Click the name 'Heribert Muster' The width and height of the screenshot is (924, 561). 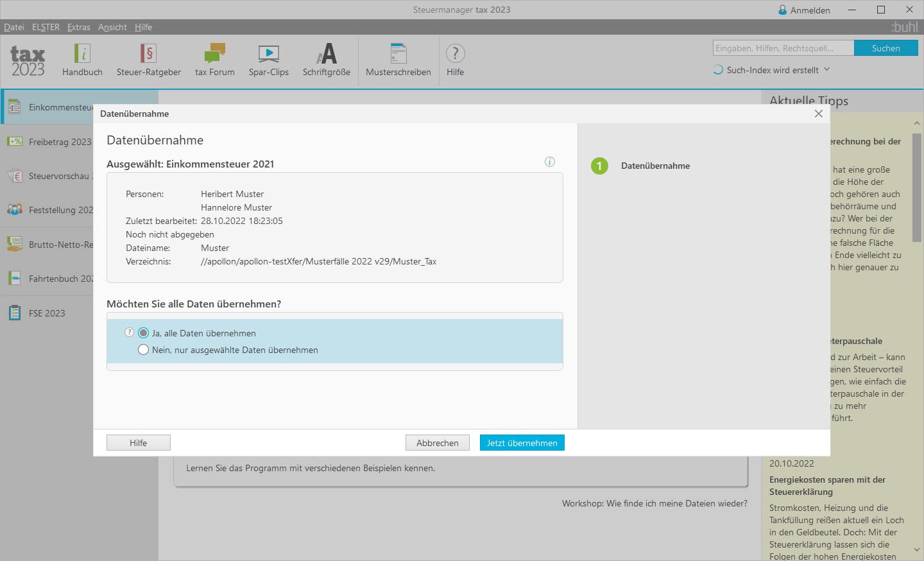pyautogui.click(x=232, y=194)
